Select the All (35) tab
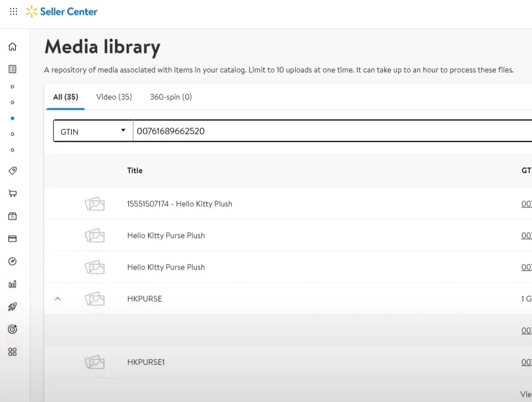The width and height of the screenshot is (532, 402). click(66, 97)
